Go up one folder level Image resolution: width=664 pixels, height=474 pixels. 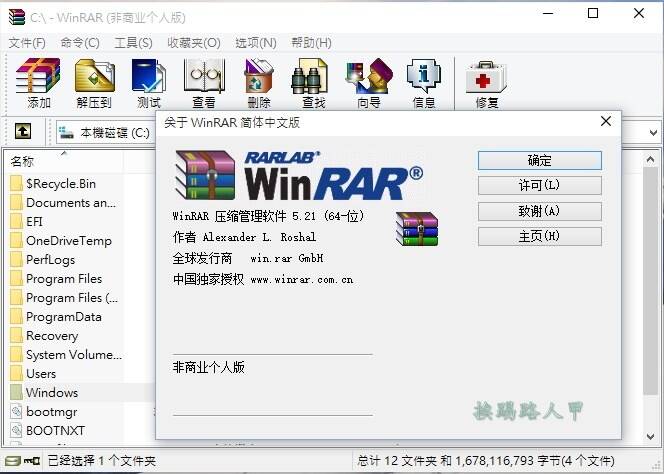[23, 131]
